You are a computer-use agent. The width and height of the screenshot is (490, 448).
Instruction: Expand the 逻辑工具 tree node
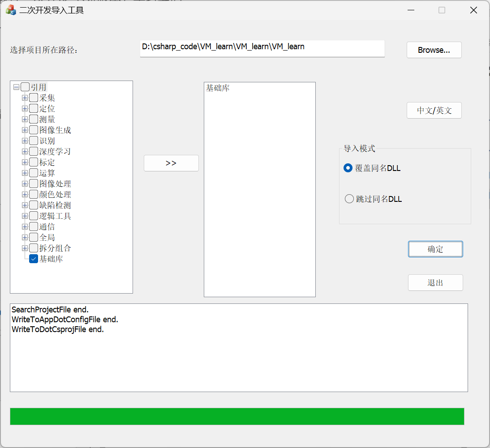25,216
